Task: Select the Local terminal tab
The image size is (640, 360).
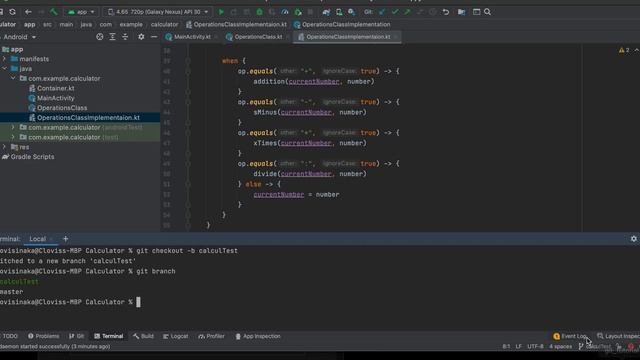Action: tap(38, 239)
